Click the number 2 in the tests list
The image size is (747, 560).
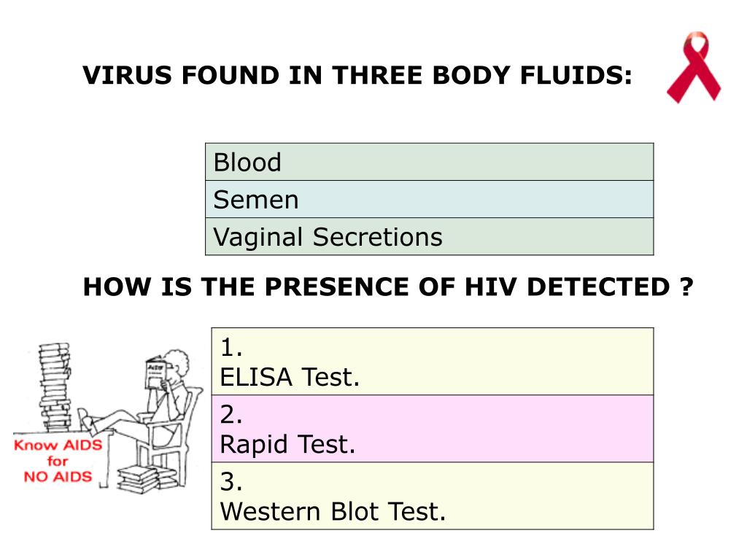[x=231, y=414]
